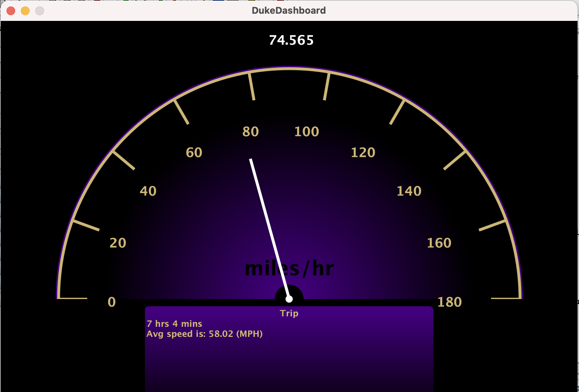579x392 pixels.
Task: Click the 120 speed label
Action: 363,153
